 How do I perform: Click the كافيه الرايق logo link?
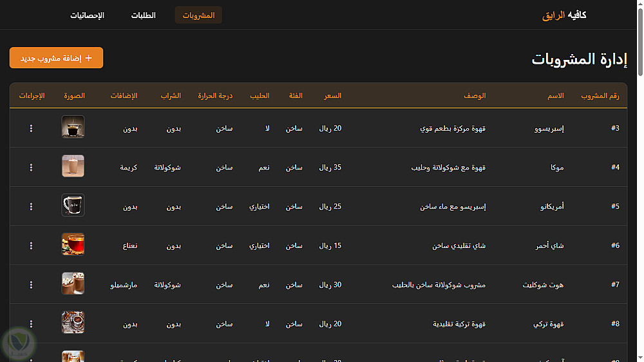564,15
